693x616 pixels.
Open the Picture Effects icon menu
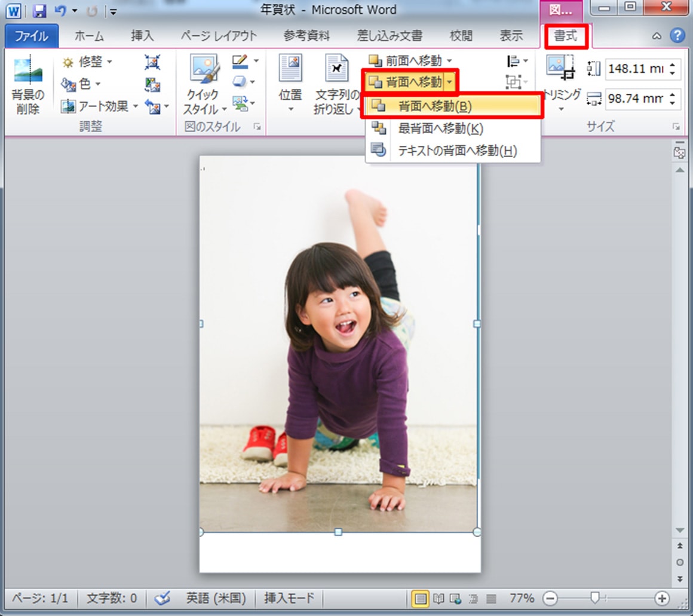[x=240, y=82]
